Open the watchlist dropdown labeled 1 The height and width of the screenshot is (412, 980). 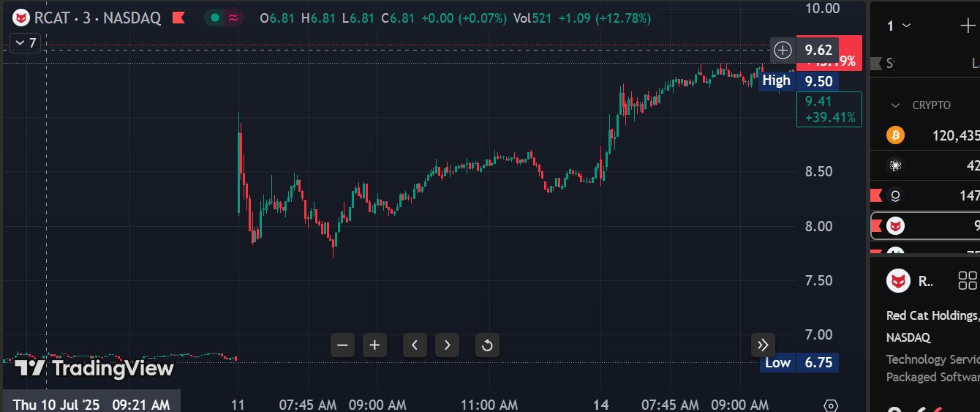[x=899, y=26]
